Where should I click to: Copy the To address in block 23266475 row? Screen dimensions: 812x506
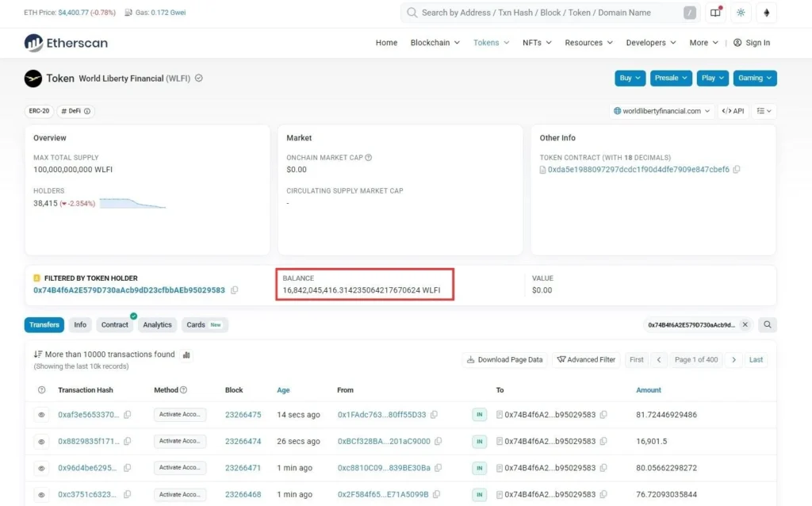tap(603, 414)
